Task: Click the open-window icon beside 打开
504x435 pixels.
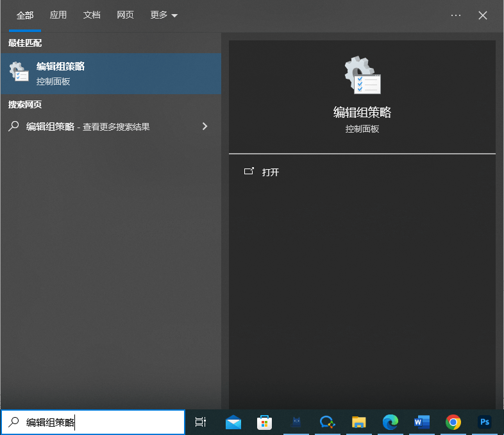Action: click(x=249, y=171)
